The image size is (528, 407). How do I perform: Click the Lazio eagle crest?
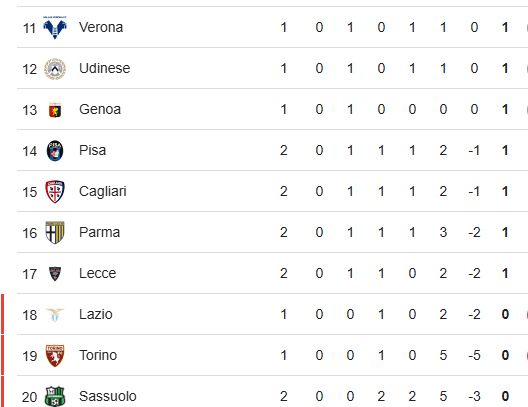point(55,315)
